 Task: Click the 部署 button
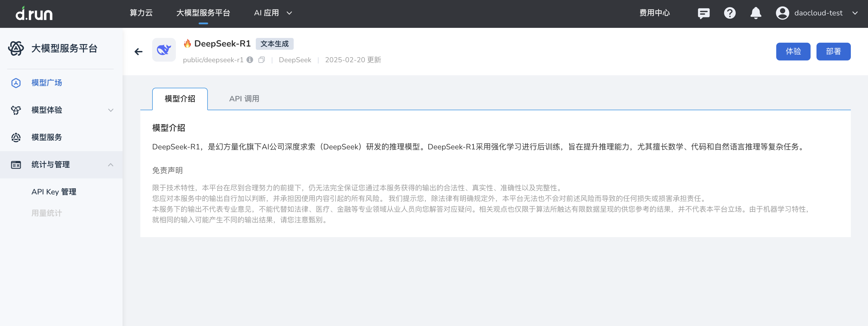click(833, 52)
